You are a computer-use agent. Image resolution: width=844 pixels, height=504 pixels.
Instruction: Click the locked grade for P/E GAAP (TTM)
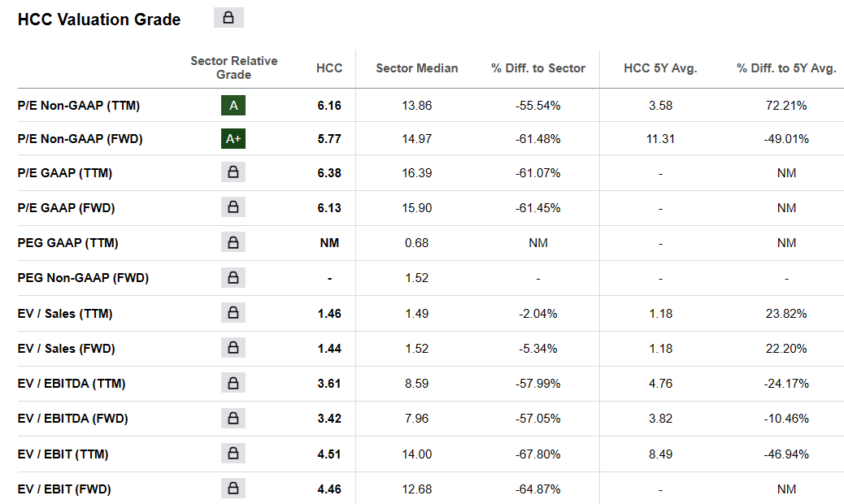233,172
